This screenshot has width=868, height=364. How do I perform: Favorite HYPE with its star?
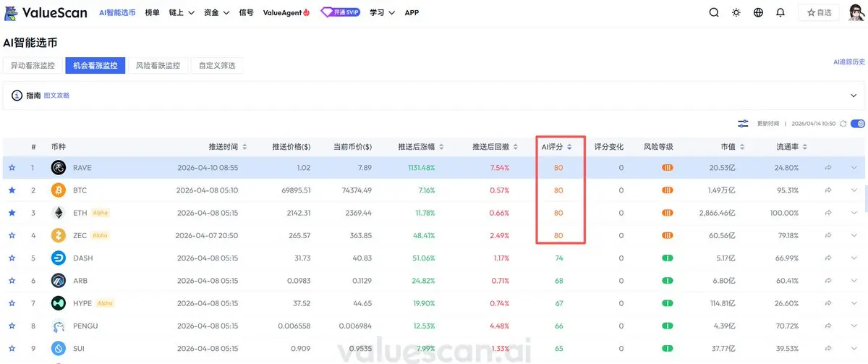(12, 303)
